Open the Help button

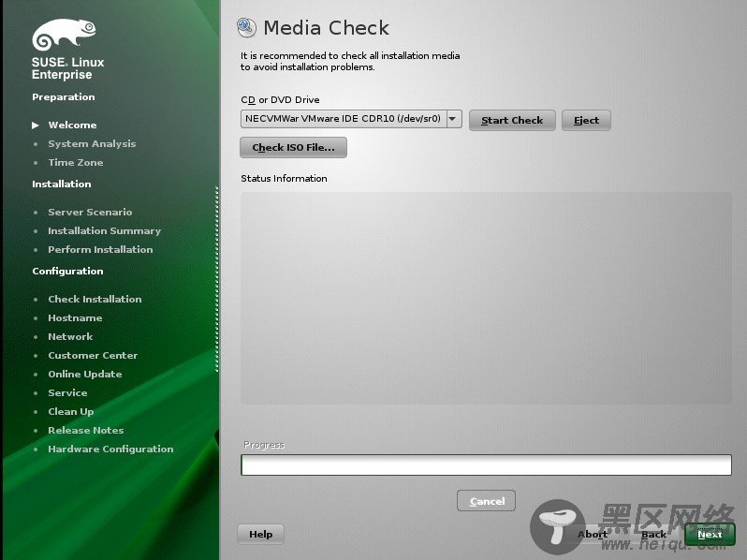(x=260, y=535)
